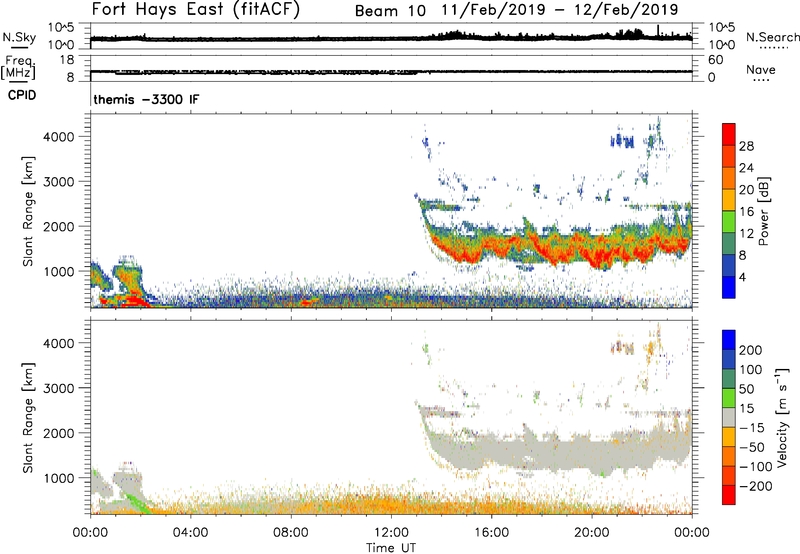
Task: Click the '08:00' time axis label
Action: coord(290,533)
